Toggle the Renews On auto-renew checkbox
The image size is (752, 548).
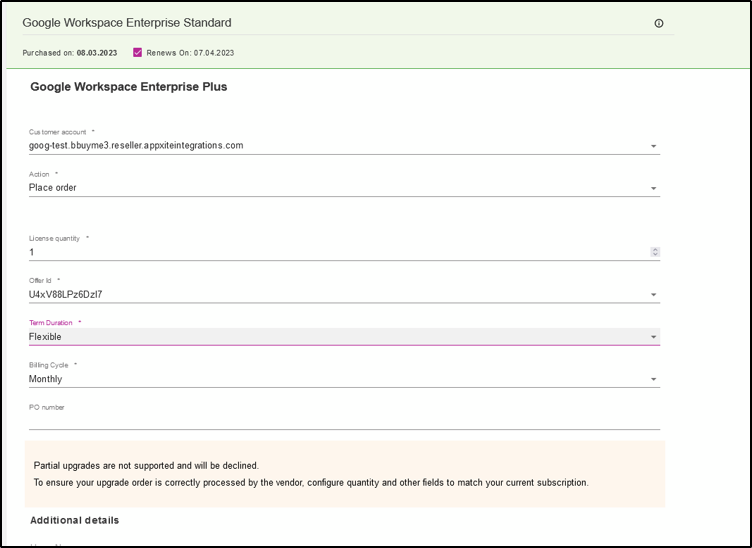(x=138, y=53)
